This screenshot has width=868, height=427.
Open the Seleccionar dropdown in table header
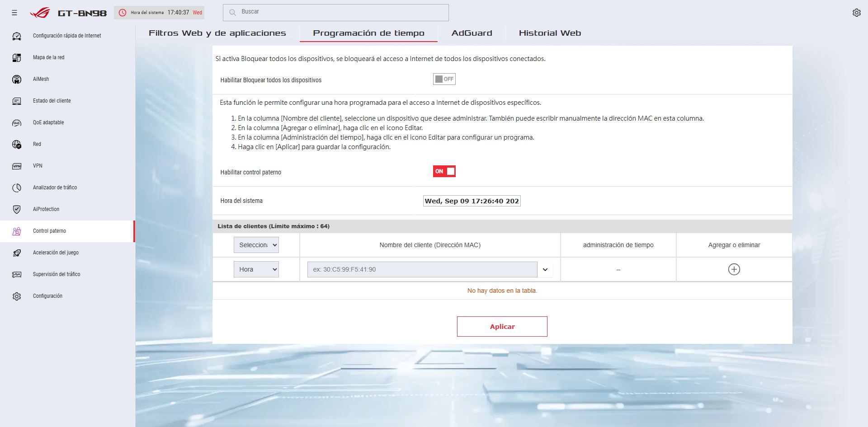(x=256, y=245)
